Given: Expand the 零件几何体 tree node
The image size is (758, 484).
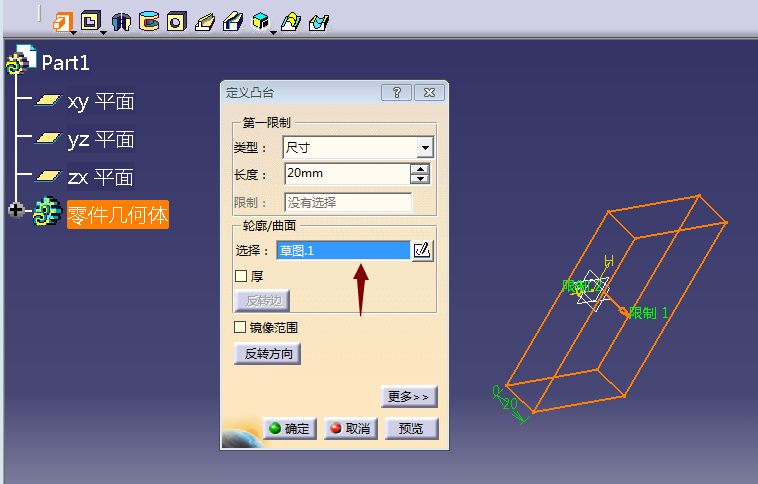Looking at the screenshot, I should (x=16, y=211).
